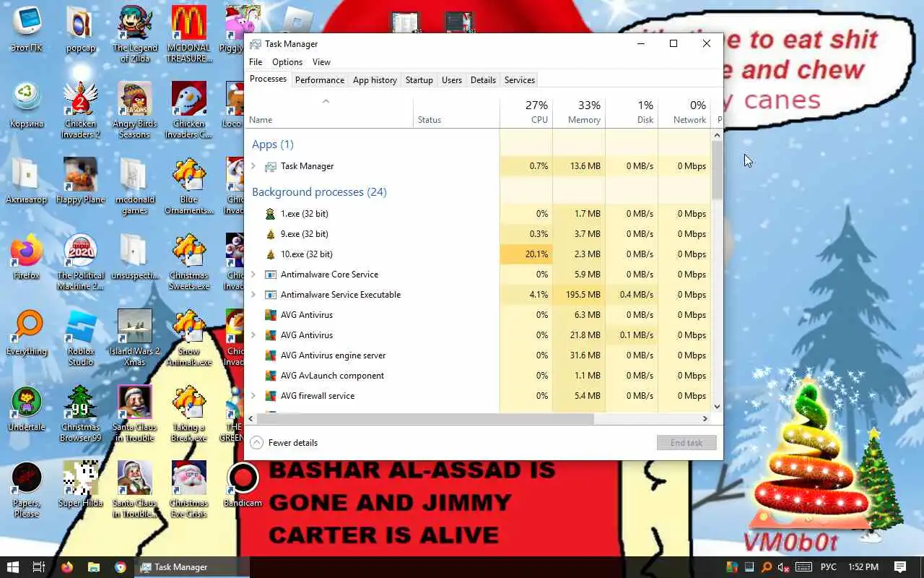The height and width of the screenshot is (578, 924).
Task: Select the Корзина recycle bin icon
Action: [27, 105]
